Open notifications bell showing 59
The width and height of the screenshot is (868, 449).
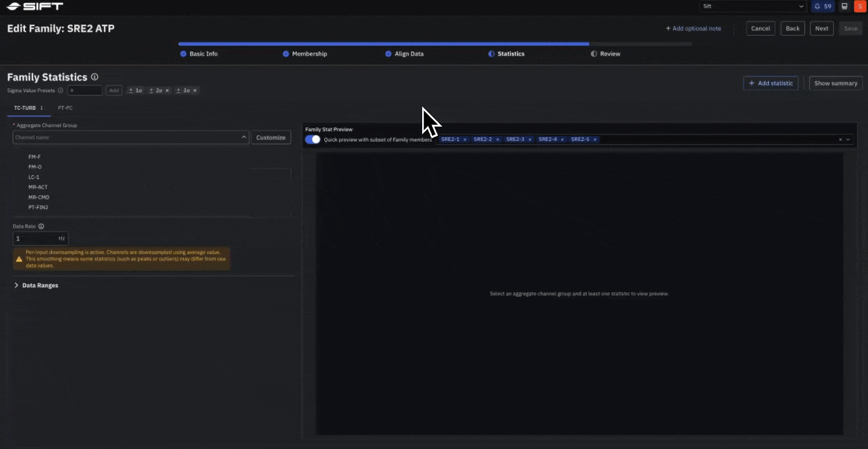822,6
